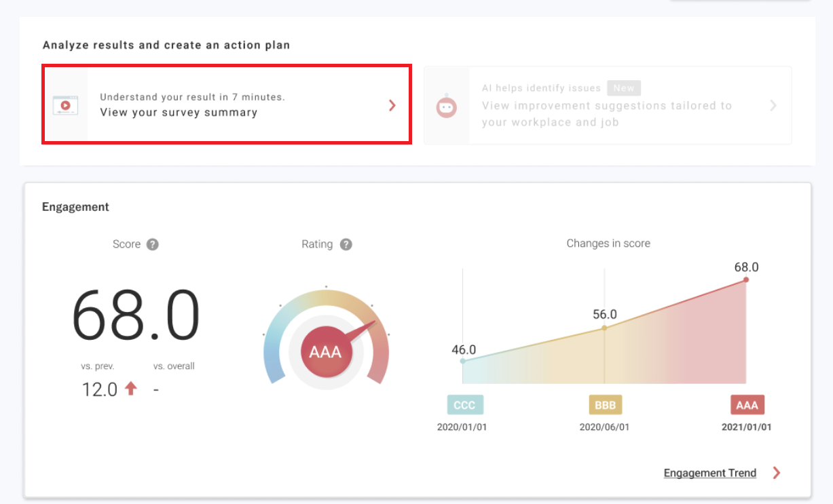
Task: Click the 68.0 data point on chart
Action: (x=746, y=279)
